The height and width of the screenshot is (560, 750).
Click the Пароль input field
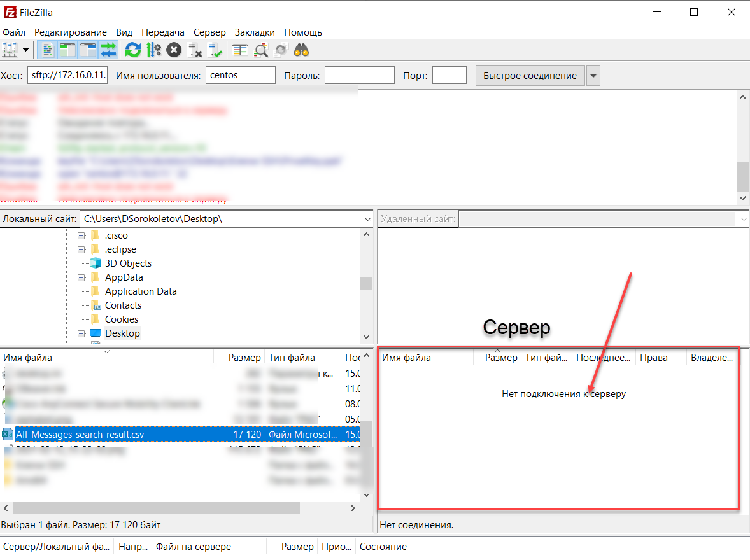tap(360, 76)
